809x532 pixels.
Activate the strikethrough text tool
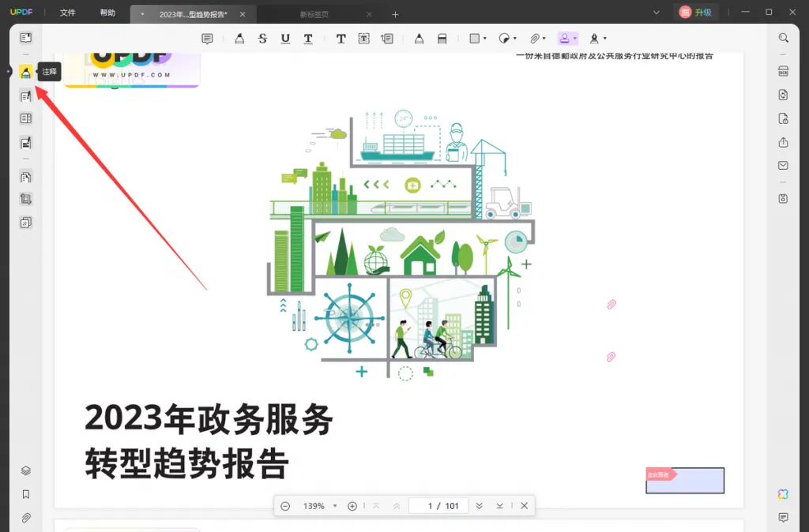[262, 39]
